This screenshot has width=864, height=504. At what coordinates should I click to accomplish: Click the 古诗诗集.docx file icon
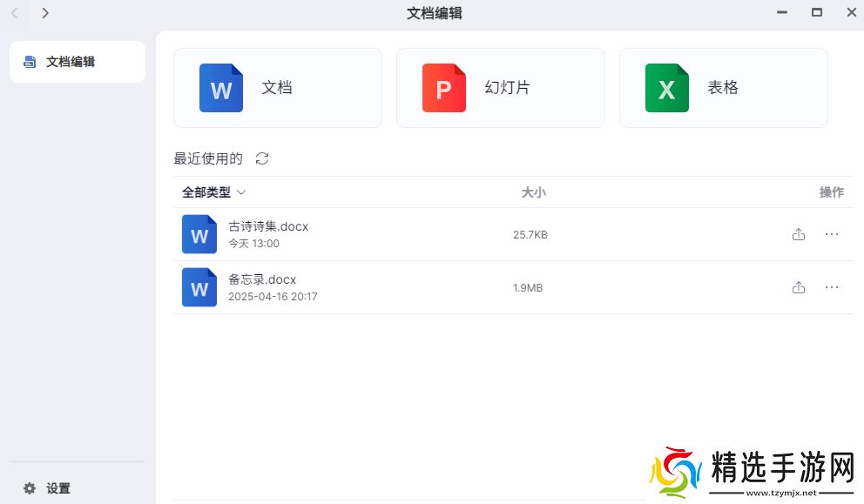coord(199,234)
